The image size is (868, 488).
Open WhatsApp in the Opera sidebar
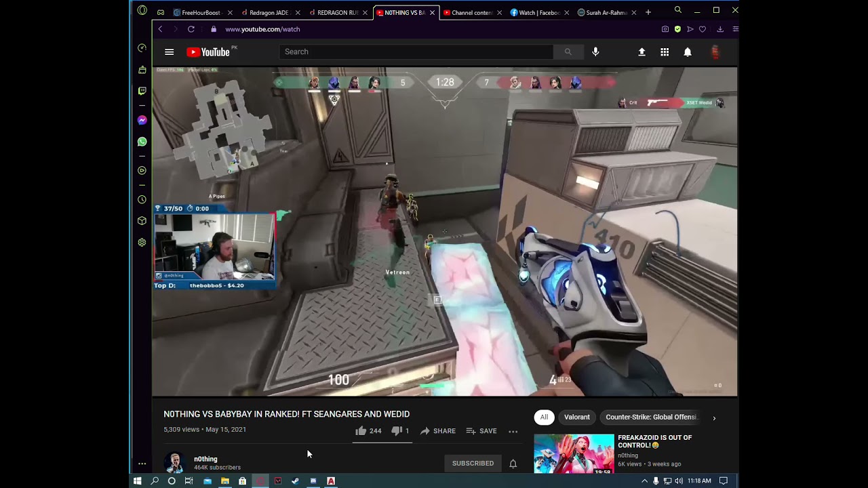point(142,142)
